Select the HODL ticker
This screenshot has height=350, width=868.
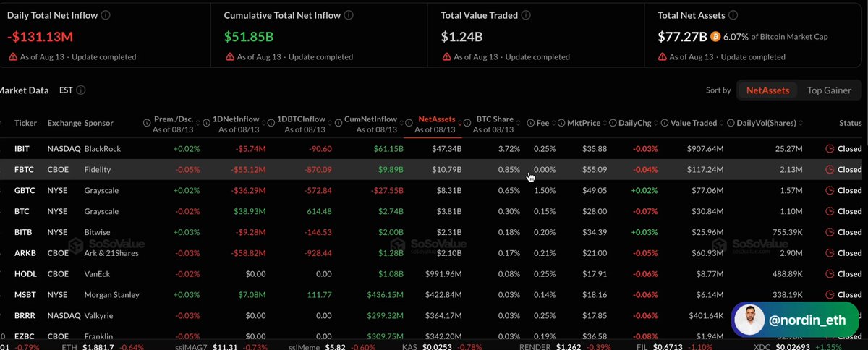pos(24,274)
